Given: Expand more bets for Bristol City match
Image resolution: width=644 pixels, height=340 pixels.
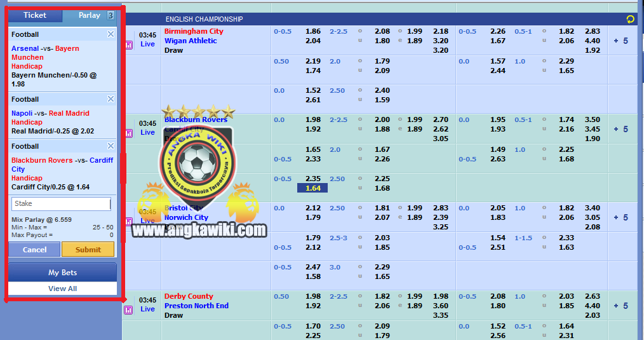Looking at the screenshot, I should coord(621,217).
